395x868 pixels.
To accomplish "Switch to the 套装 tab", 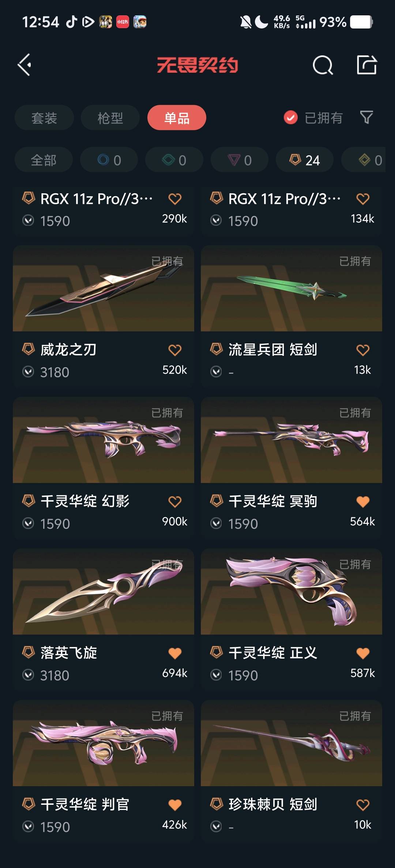I will [x=44, y=118].
